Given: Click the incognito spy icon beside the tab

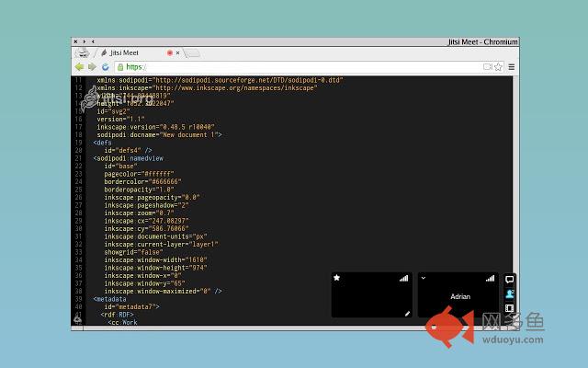Looking at the screenshot, I should tap(82, 53).
